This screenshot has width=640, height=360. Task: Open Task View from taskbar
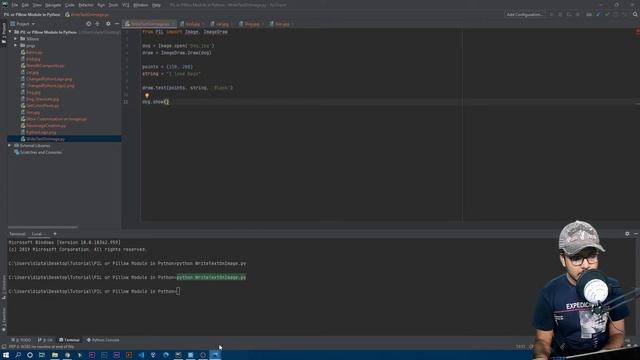click(42, 355)
